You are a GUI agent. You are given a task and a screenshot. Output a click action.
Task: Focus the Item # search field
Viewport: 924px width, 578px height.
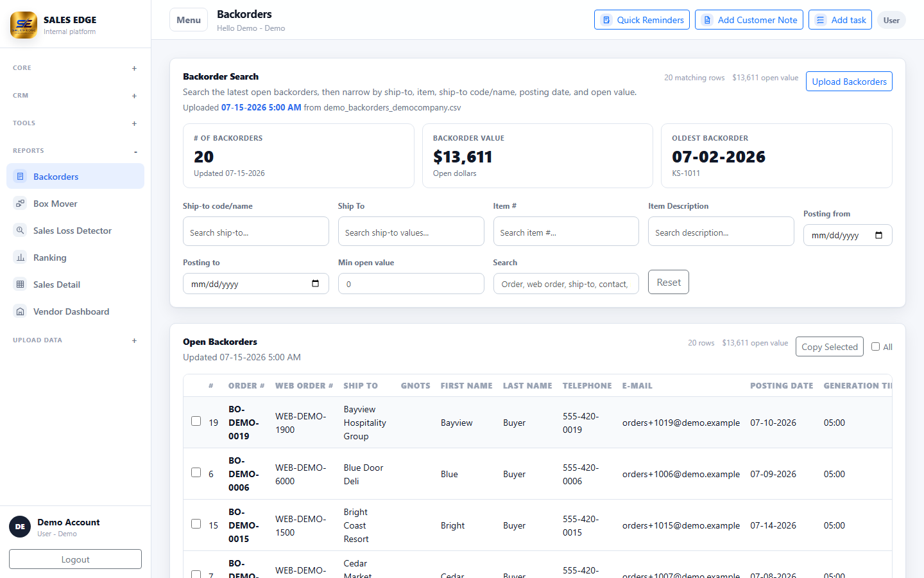566,231
